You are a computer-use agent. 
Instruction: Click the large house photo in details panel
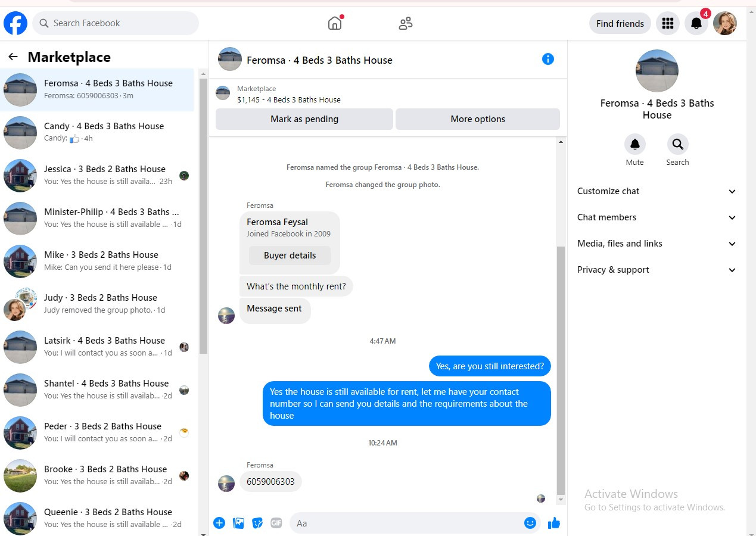(657, 71)
